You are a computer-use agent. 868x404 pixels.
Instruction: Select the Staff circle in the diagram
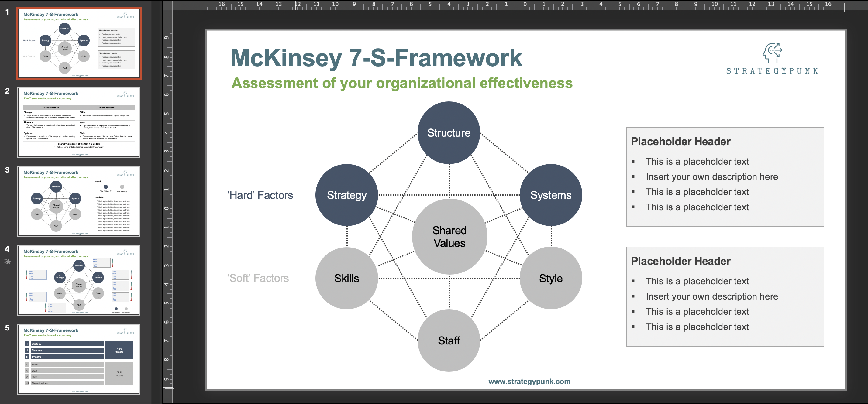coord(449,341)
